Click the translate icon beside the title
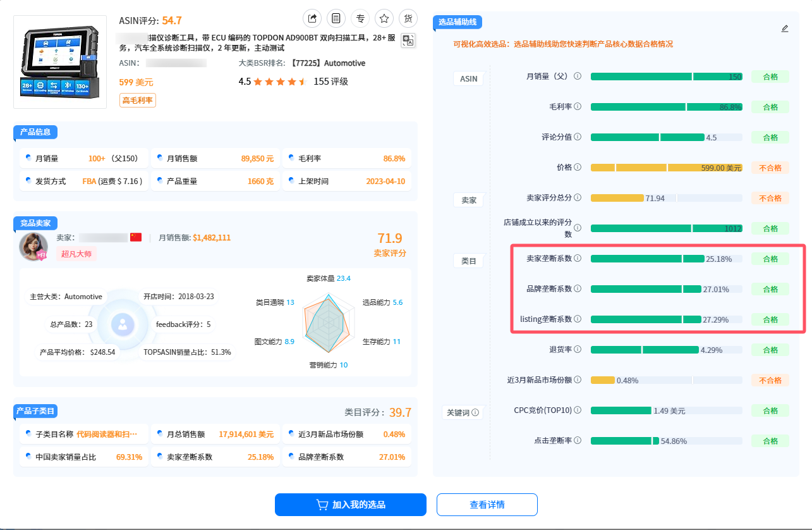Screen dimensions: 812x530 coord(408,40)
